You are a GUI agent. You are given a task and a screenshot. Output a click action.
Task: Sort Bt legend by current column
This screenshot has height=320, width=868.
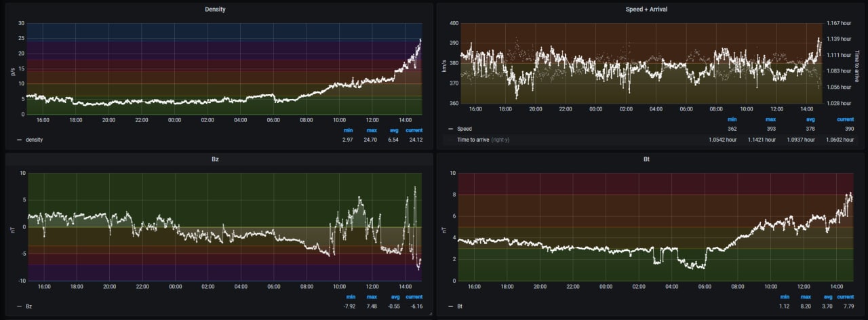click(x=845, y=297)
